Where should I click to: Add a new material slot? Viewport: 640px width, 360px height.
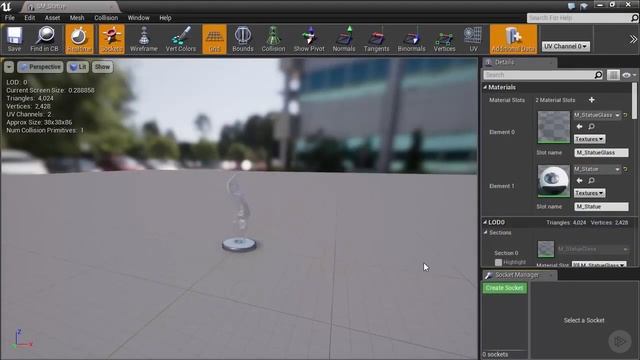click(x=591, y=100)
